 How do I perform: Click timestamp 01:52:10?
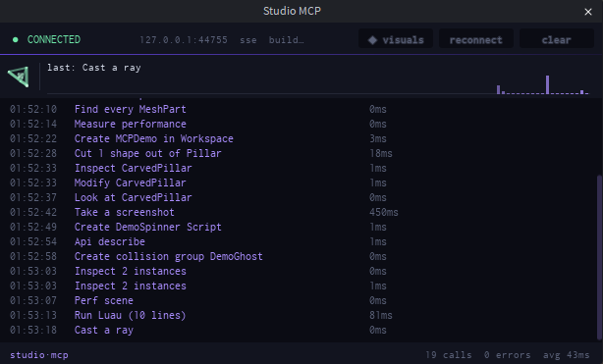(33, 109)
